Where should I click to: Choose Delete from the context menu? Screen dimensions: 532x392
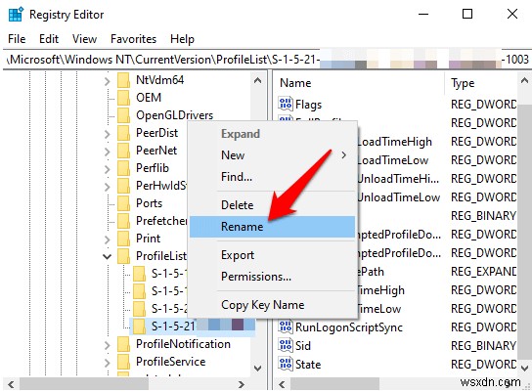(273, 205)
